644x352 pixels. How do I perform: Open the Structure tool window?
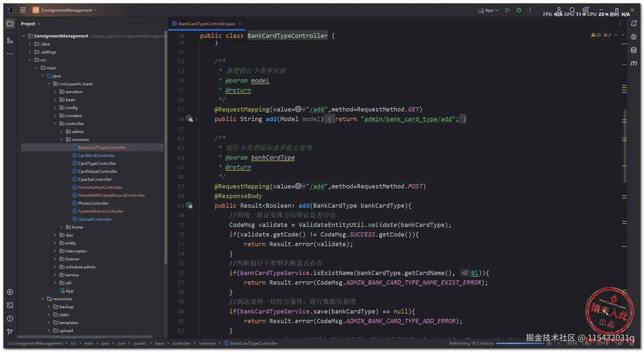coord(10,40)
